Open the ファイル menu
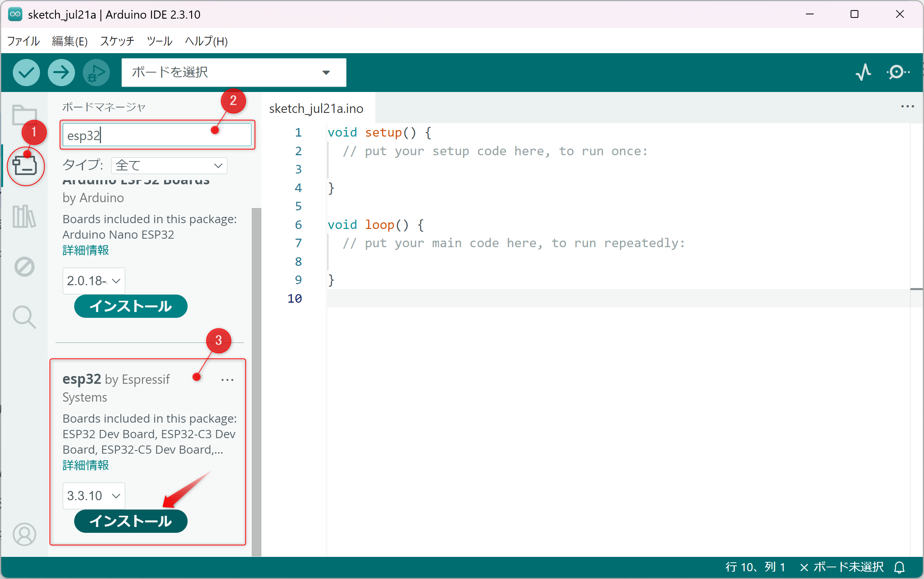This screenshot has width=924, height=579. coord(23,41)
